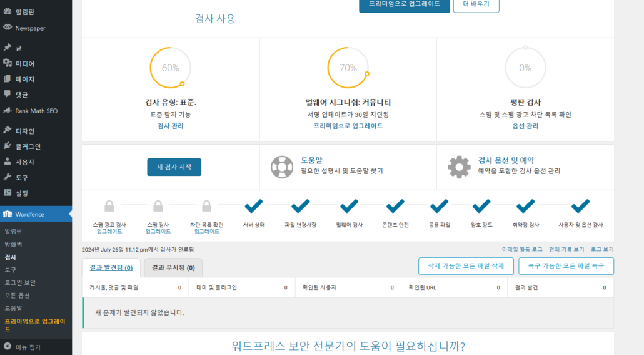644x355 pixels.
Task: Click the checkmark above 서버 상태
Action: 254,206
